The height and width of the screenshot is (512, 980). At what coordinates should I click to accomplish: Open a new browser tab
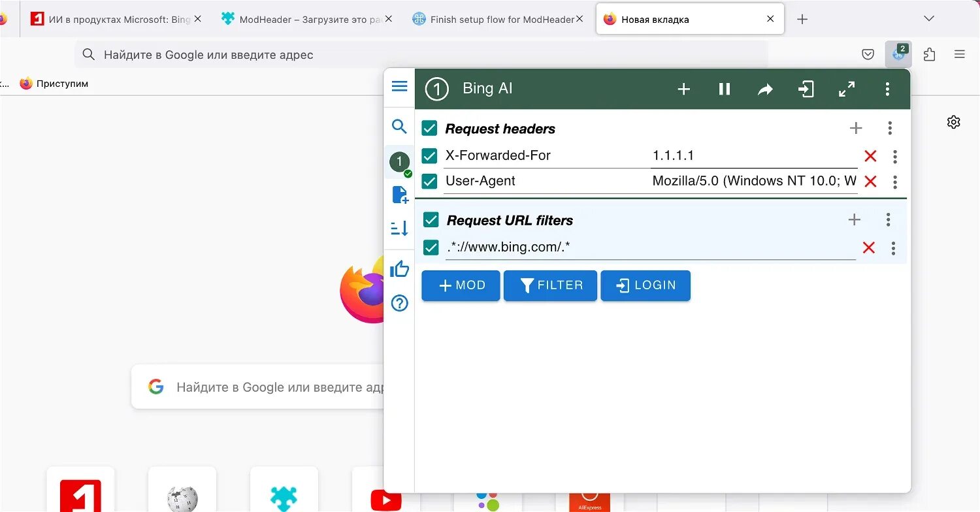click(802, 20)
